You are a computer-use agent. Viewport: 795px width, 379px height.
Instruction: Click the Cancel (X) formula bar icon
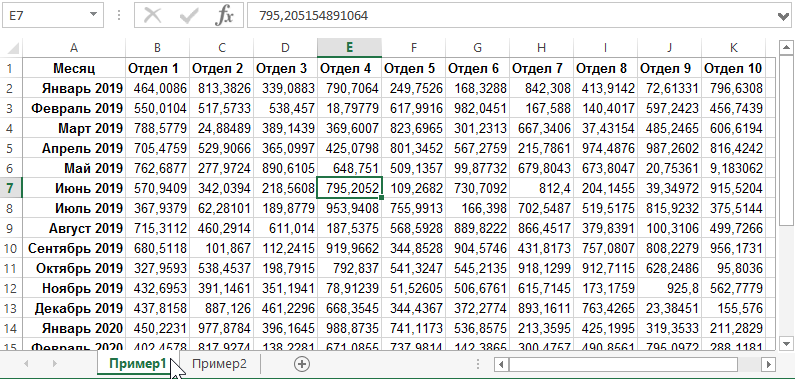coord(152,16)
